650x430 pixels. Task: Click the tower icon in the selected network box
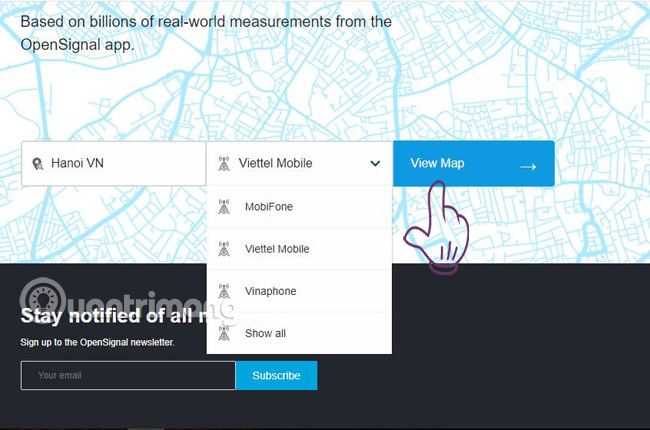(224, 163)
